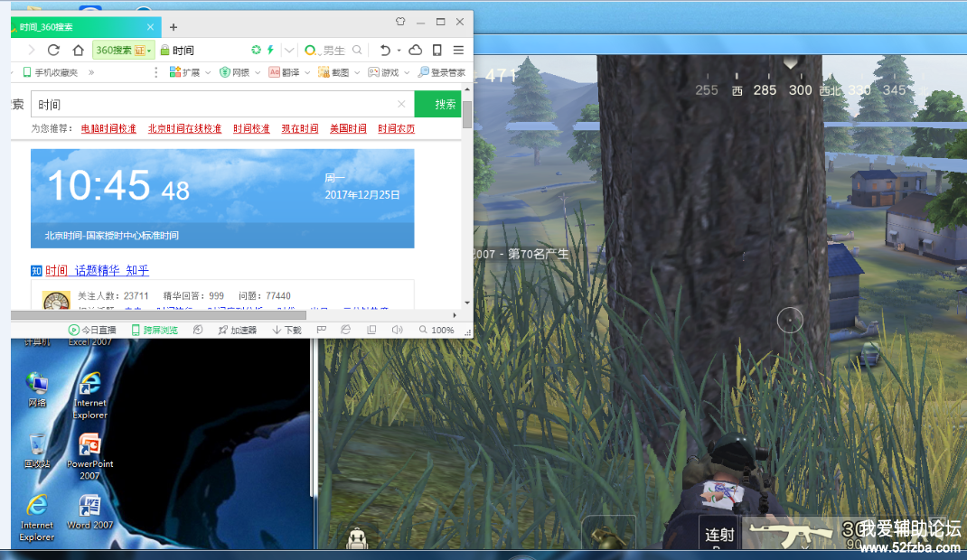Click the green 搜索 search button
This screenshot has width=967, height=560.
point(438,104)
